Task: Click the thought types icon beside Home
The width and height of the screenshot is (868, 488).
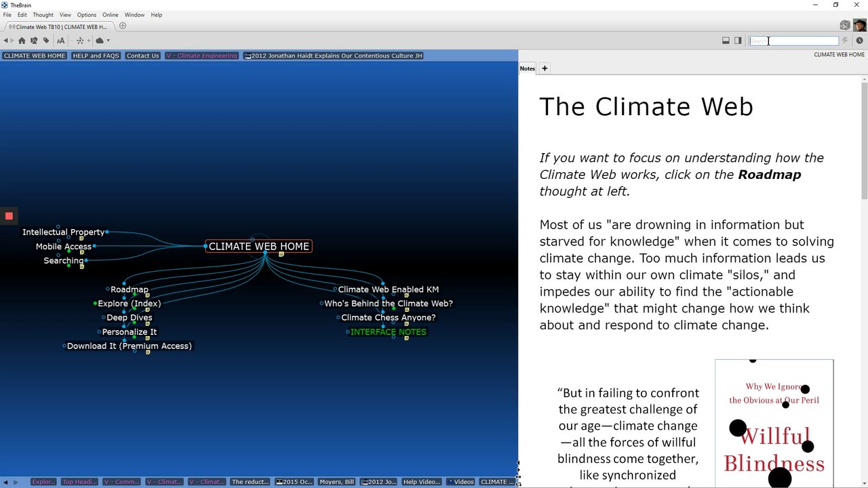Action: click(34, 41)
